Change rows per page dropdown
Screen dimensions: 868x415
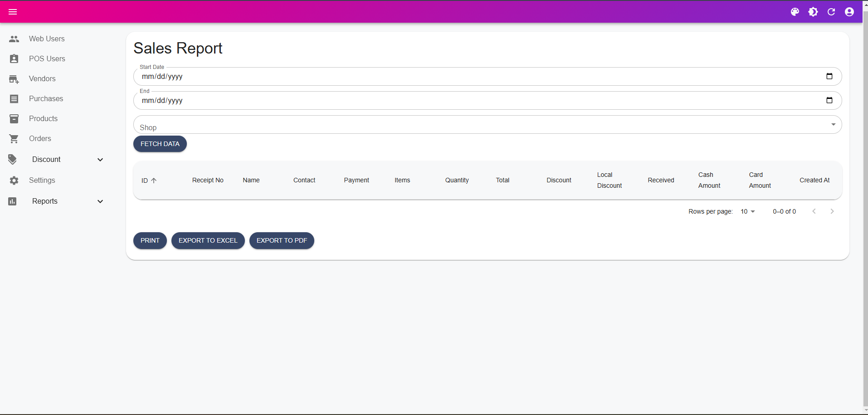[748, 211]
